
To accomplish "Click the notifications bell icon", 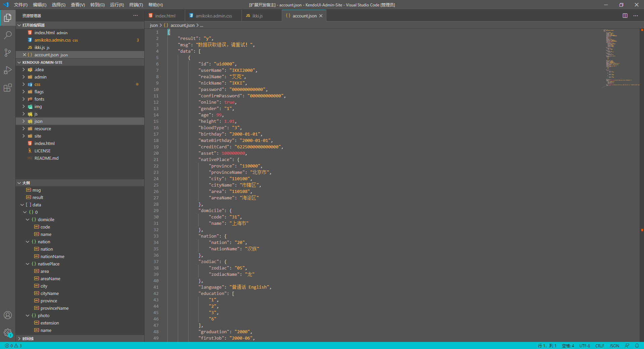I will point(637,346).
